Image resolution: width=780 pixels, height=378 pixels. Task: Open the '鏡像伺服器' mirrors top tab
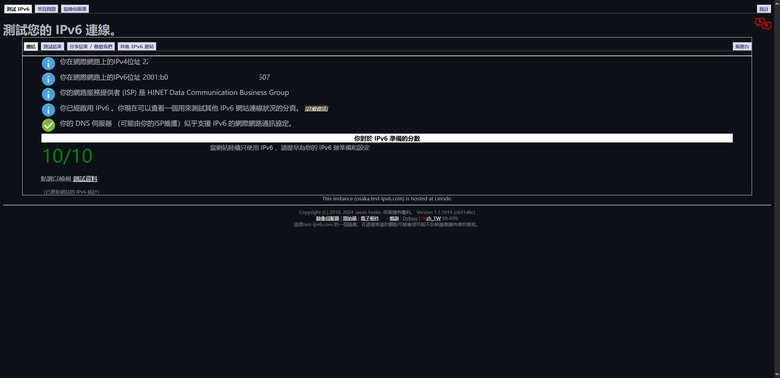75,9
